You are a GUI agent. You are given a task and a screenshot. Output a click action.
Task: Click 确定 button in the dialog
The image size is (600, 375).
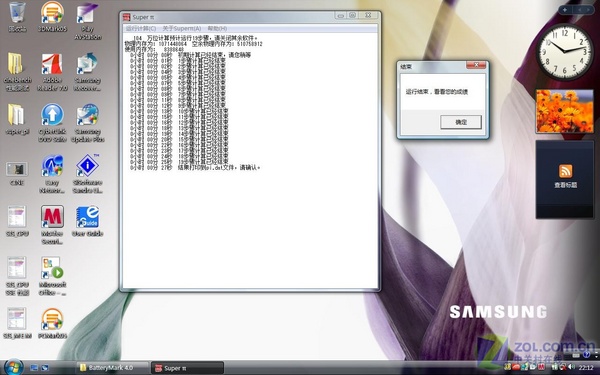461,122
